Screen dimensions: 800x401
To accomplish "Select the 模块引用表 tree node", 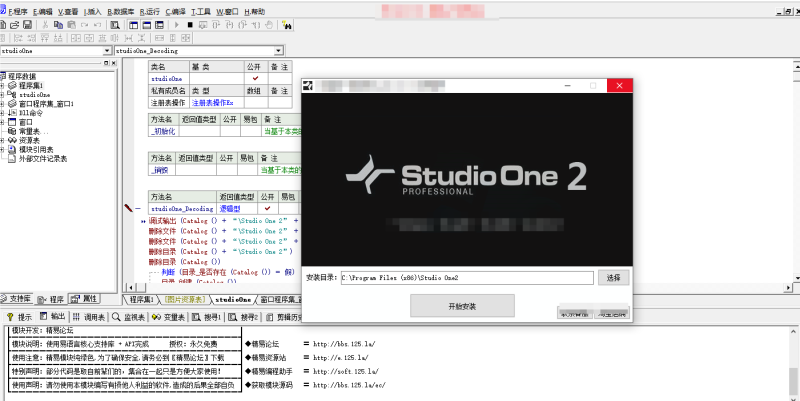I will (x=36, y=149).
